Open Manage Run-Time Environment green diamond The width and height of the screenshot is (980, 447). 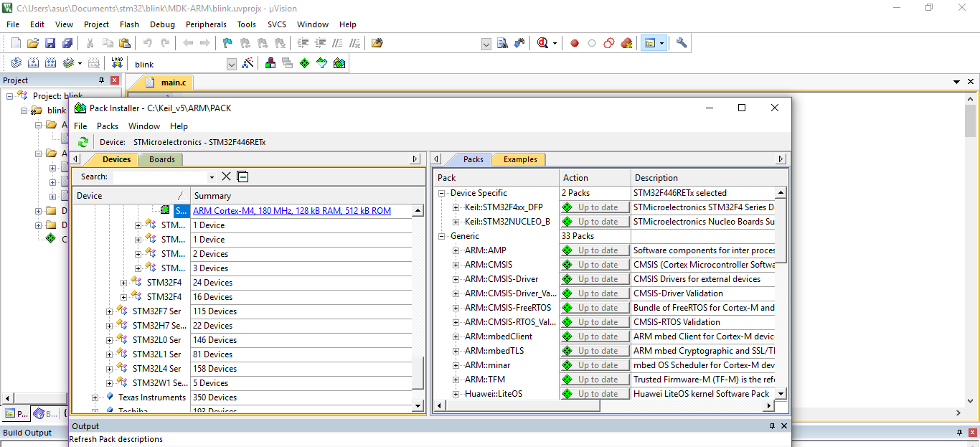pos(305,63)
